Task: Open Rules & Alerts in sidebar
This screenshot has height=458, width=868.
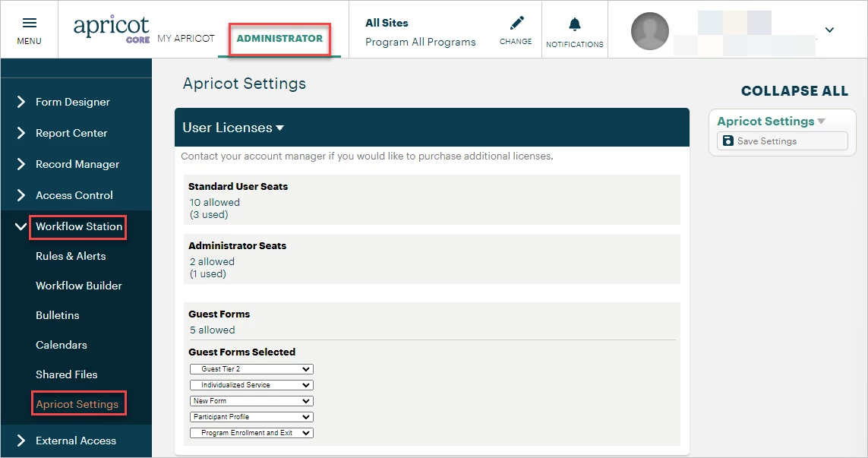Action: coord(71,256)
